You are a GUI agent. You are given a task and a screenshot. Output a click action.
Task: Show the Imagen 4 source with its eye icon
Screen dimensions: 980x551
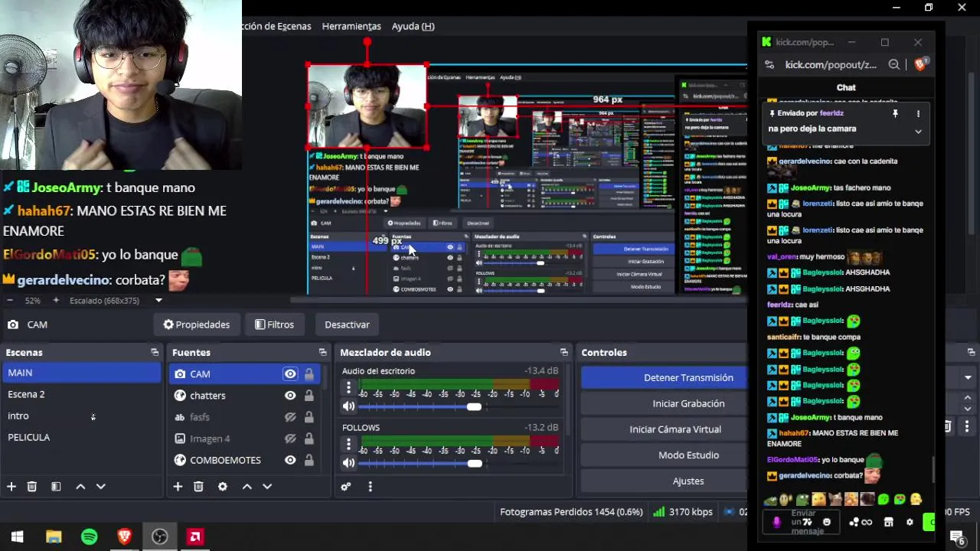click(x=290, y=439)
